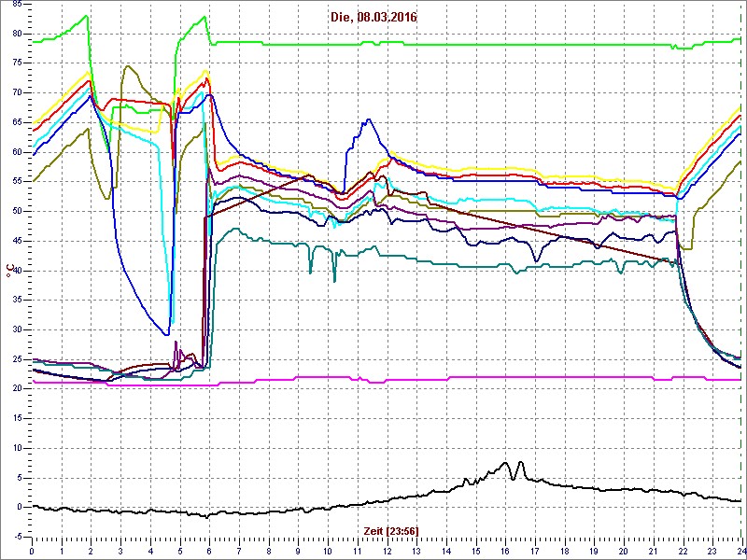This screenshot has height=560, width=747.
Task: Click hour 15 on the time axis
Action: 475,551
